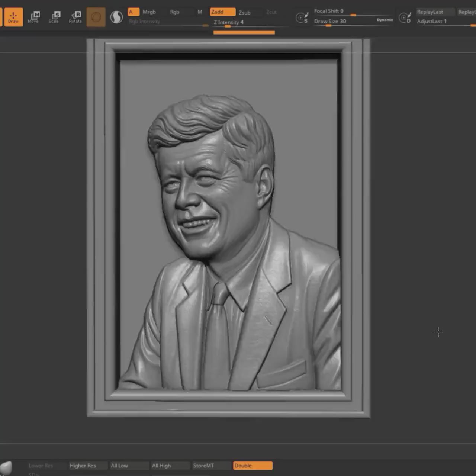This screenshot has width=476, height=476.
Task: Click the half-shaded sphere icon
Action: [116, 17]
